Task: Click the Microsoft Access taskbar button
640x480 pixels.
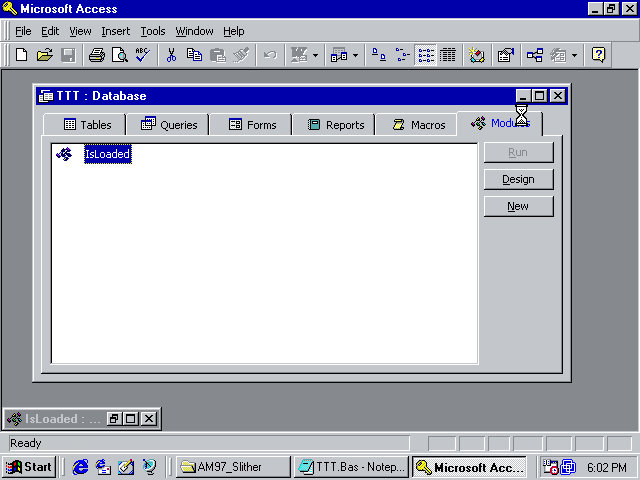Action: 469,467
